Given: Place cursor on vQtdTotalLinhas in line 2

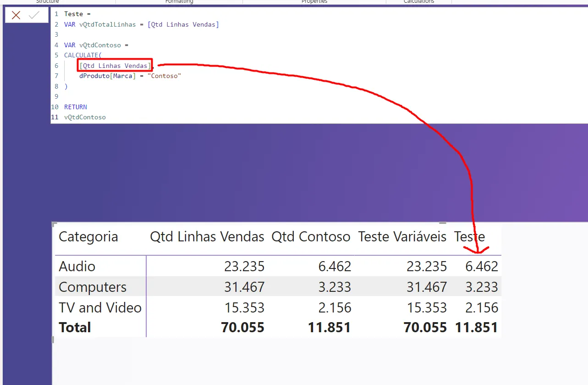Looking at the screenshot, I should click(x=107, y=24).
